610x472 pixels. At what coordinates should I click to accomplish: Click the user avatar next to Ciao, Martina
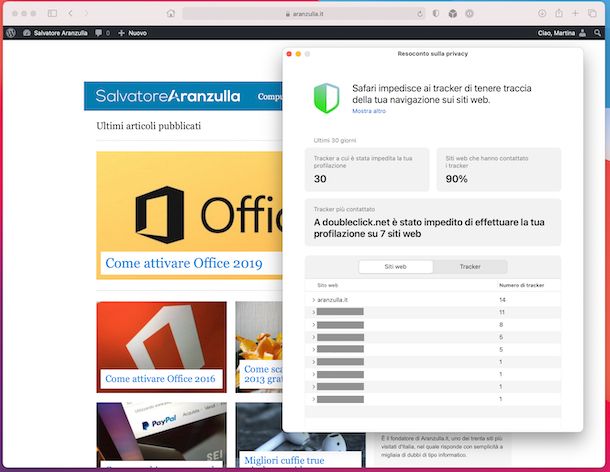pos(582,33)
